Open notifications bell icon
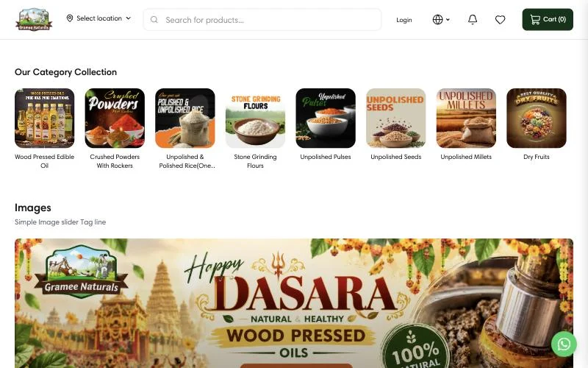Screen dimensions: 588x368 pos(473,20)
